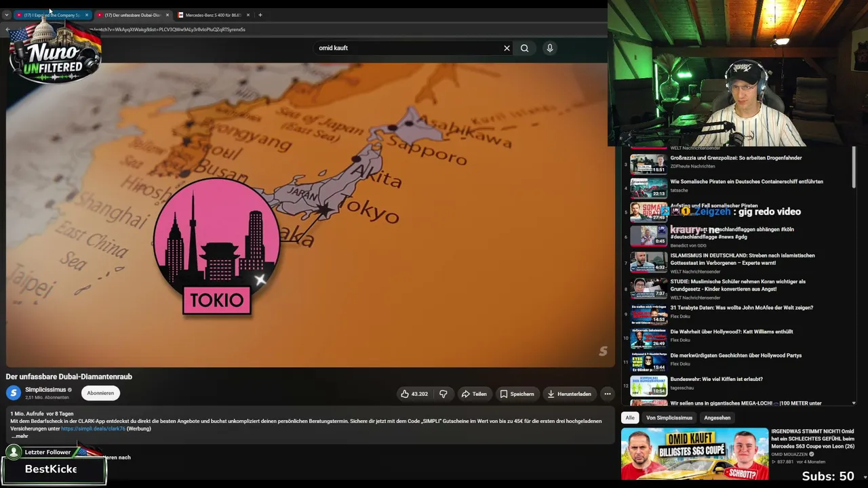
Task: Play 'Die Wahrheit über Hollywood?' Katt Williams video
Action: tap(731, 331)
